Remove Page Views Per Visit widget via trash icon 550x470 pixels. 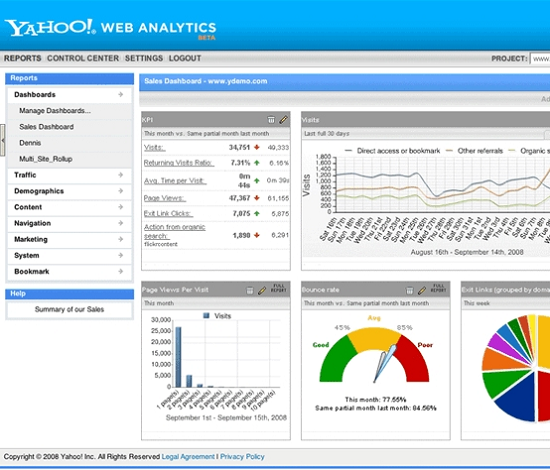(250, 290)
